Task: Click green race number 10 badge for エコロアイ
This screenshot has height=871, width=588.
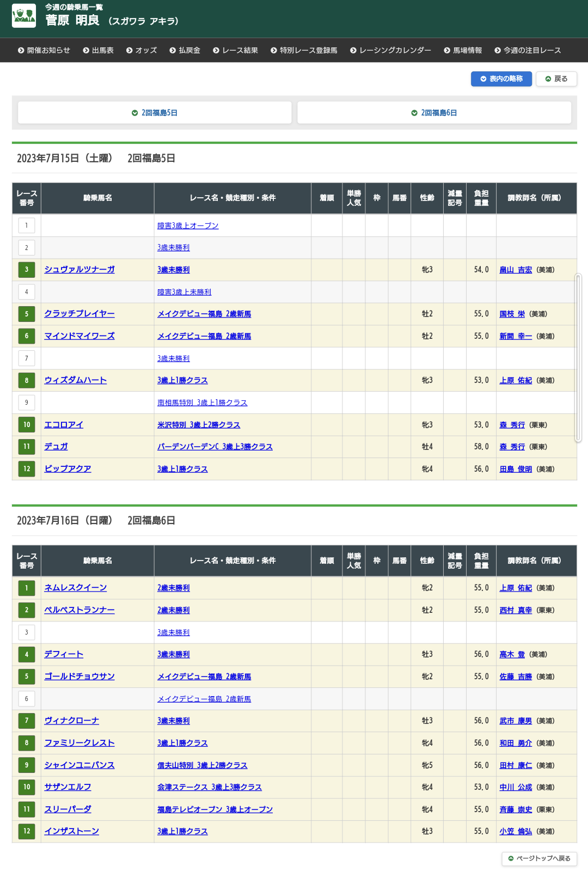Action: click(x=27, y=425)
